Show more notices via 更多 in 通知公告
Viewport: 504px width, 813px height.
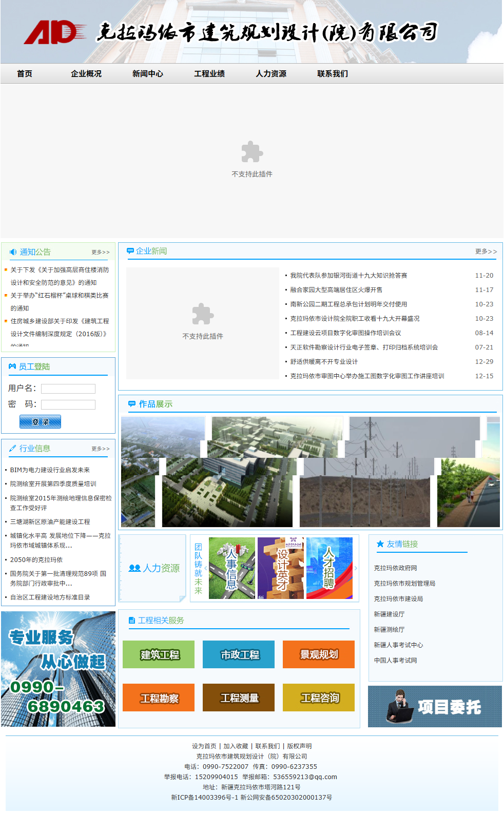click(x=101, y=253)
